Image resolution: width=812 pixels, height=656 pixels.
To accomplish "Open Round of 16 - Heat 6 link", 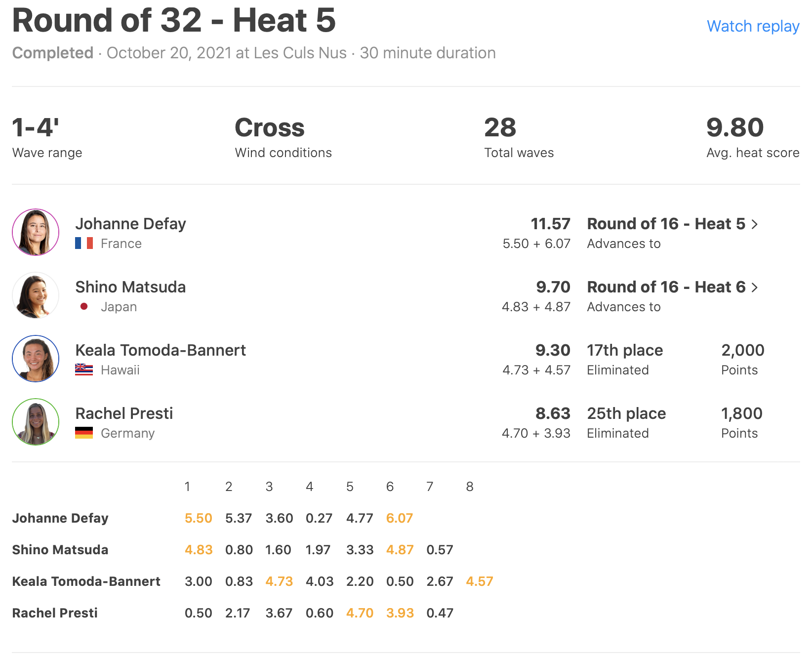I will [x=666, y=287].
